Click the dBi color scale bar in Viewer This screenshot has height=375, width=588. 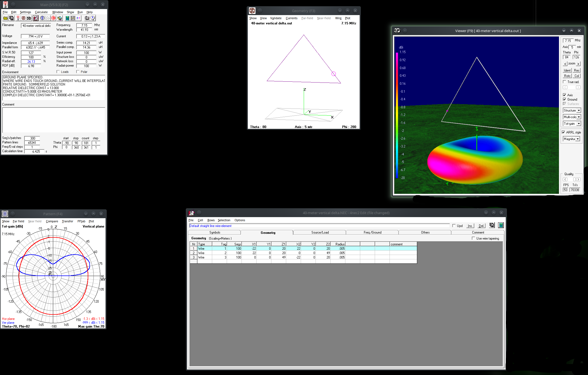click(397, 115)
